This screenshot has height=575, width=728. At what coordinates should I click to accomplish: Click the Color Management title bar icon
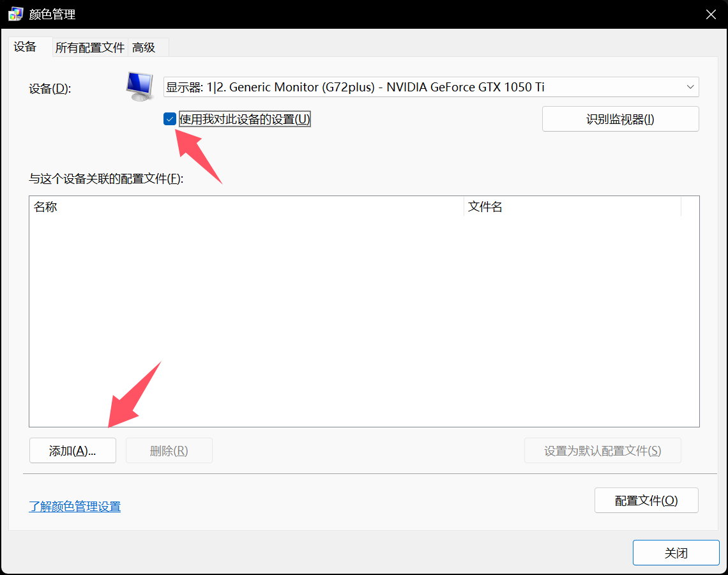[x=16, y=14]
